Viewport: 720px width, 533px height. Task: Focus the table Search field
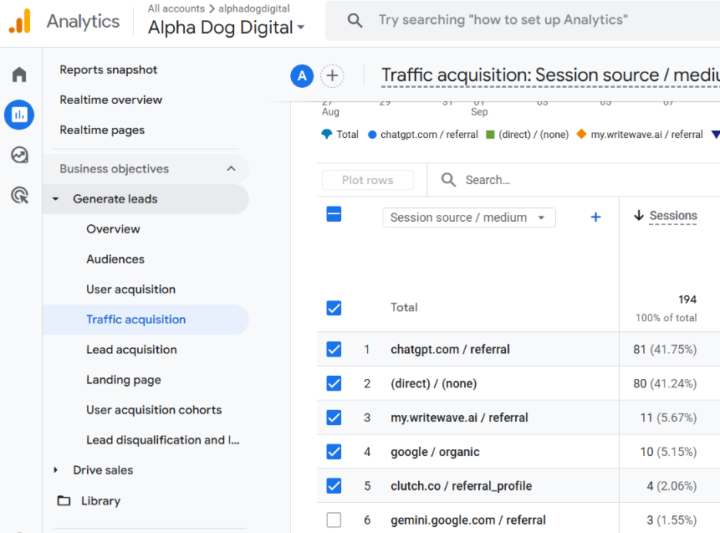(x=488, y=180)
